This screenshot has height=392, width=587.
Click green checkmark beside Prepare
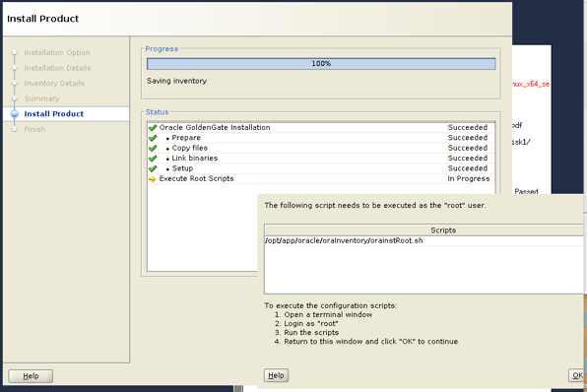click(153, 138)
